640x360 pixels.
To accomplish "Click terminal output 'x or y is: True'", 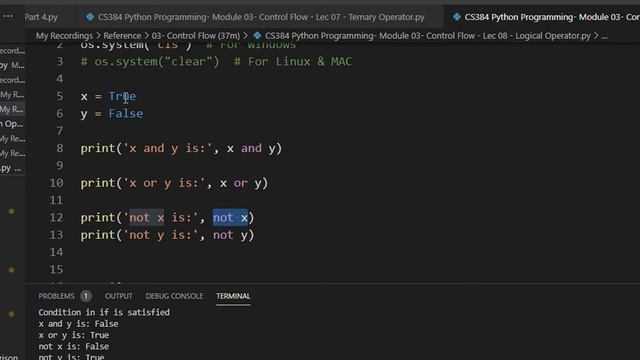I will coord(74,335).
